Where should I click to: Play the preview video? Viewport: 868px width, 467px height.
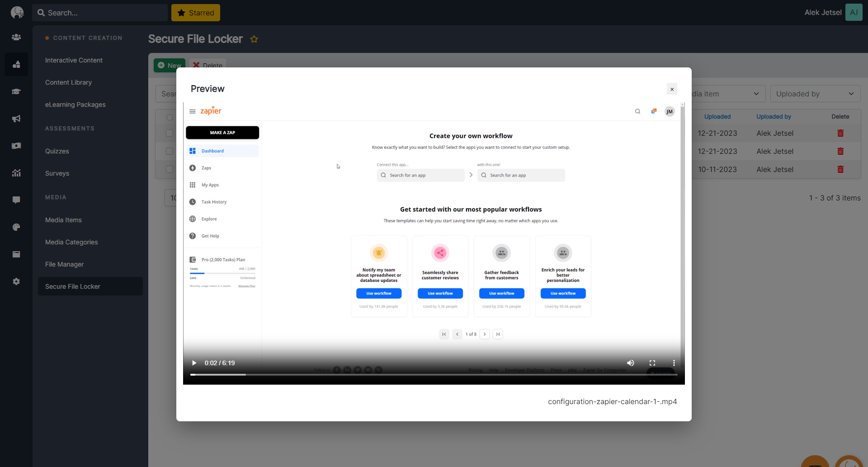tap(194, 363)
